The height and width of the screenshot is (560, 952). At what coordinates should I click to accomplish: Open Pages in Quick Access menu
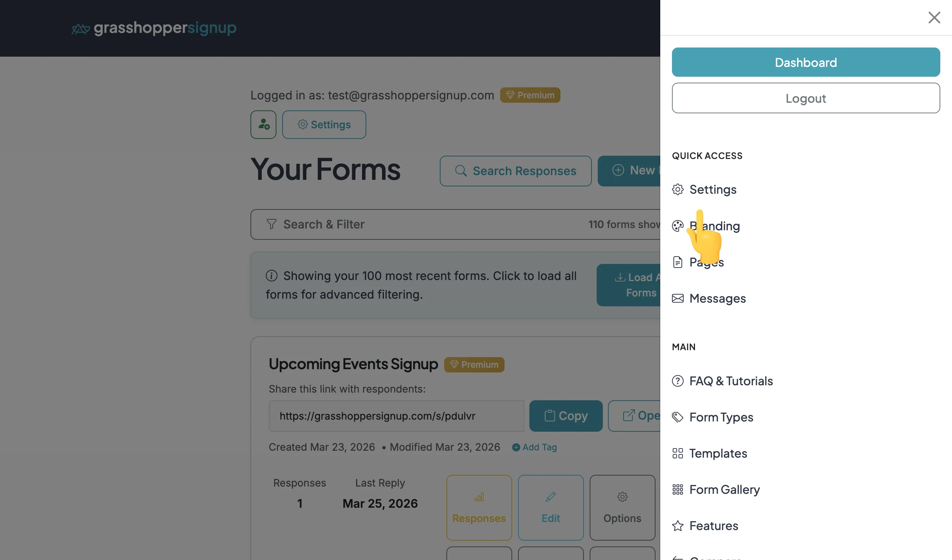[x=706, y=262]
